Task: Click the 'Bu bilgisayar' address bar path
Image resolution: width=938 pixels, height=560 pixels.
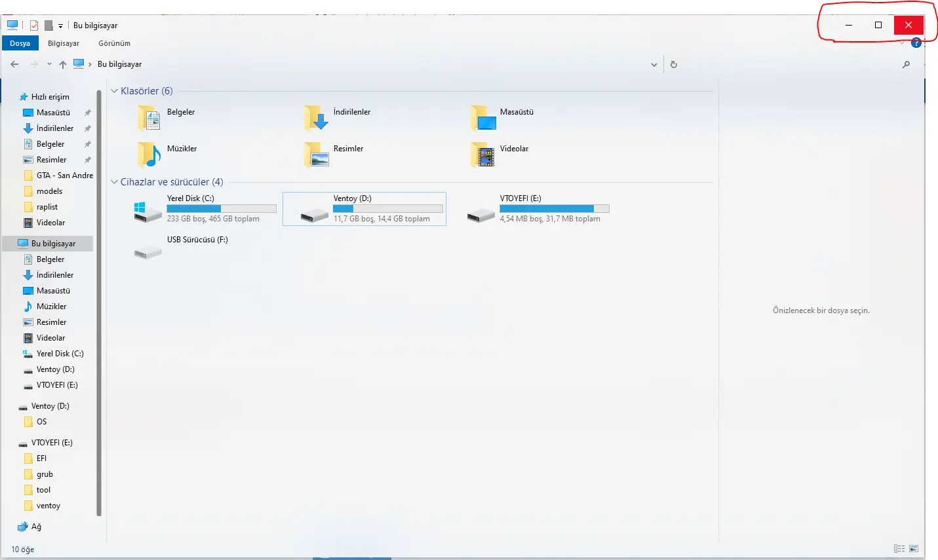Action: [119, 64]
